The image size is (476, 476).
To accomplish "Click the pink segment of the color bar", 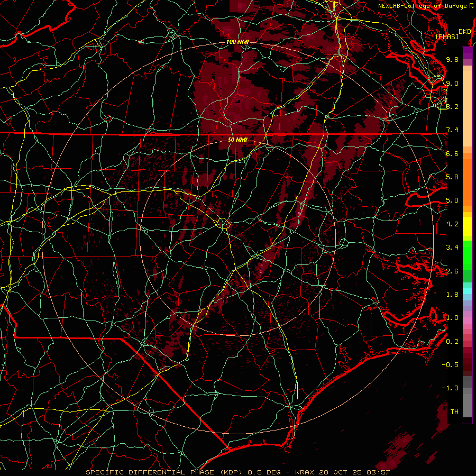I will click(x=467, y=321).
